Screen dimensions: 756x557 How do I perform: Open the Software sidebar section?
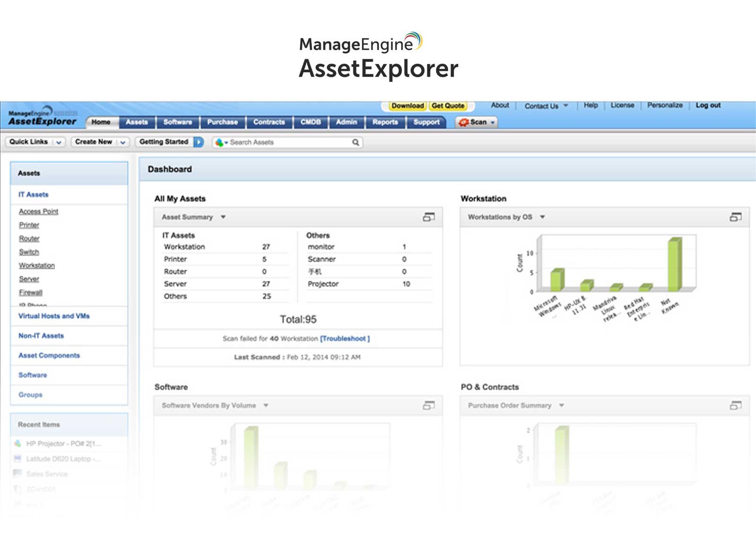coord(33,375)
